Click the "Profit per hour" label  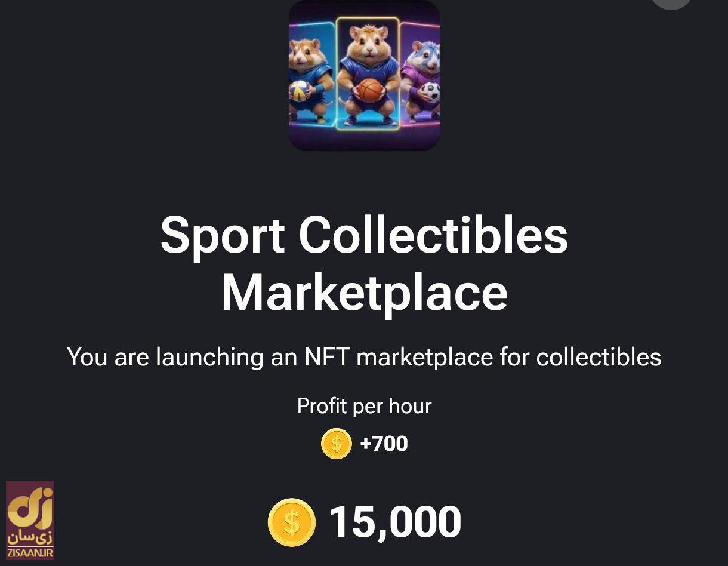[x=364, y=406]
